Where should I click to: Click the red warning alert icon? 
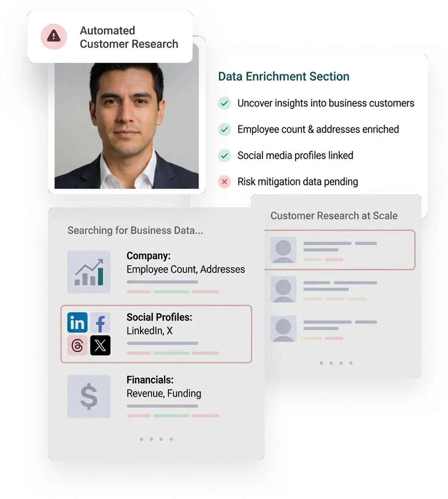(x=54, y=37)
